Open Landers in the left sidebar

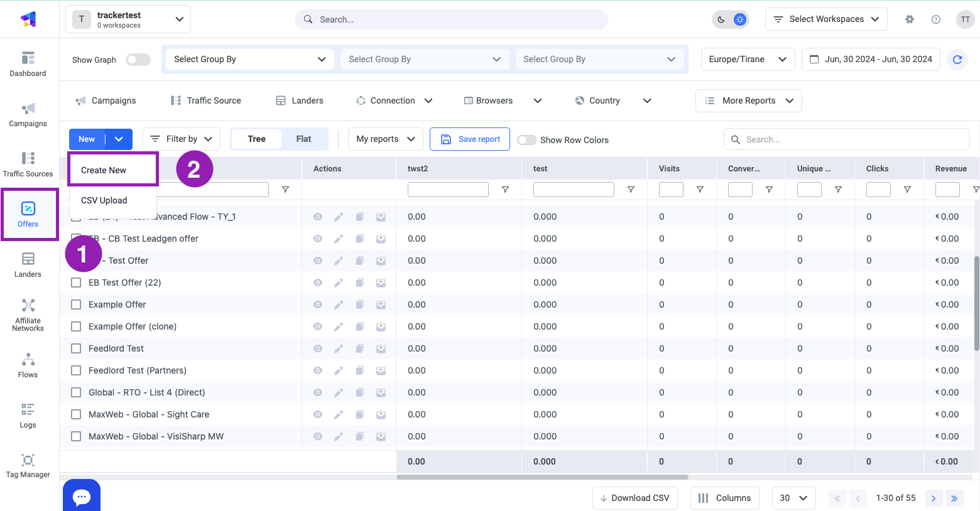pos(28,265)
